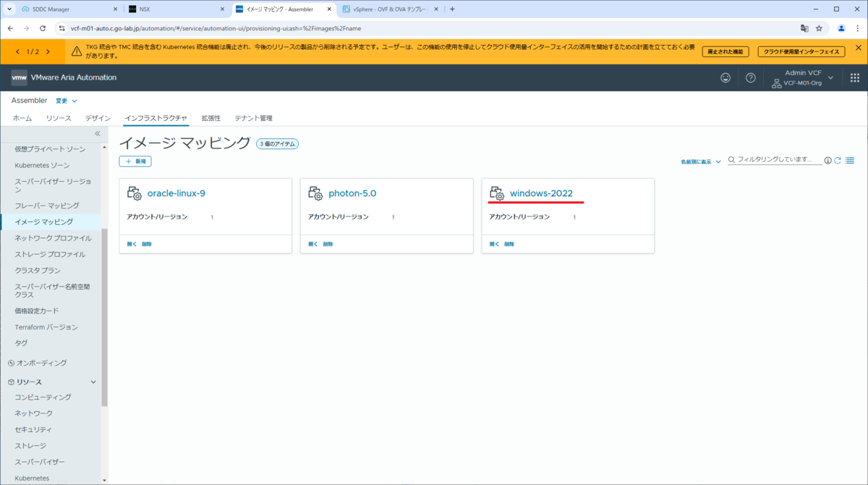Switch to the NSX browser tab
This screenshot has width=868, height=485.
coord(176,9)
